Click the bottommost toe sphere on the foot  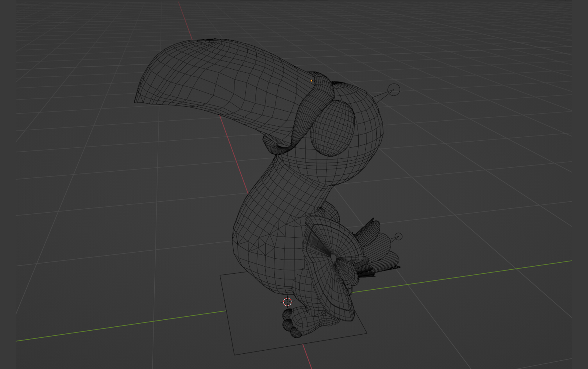[x=296, y=333]
